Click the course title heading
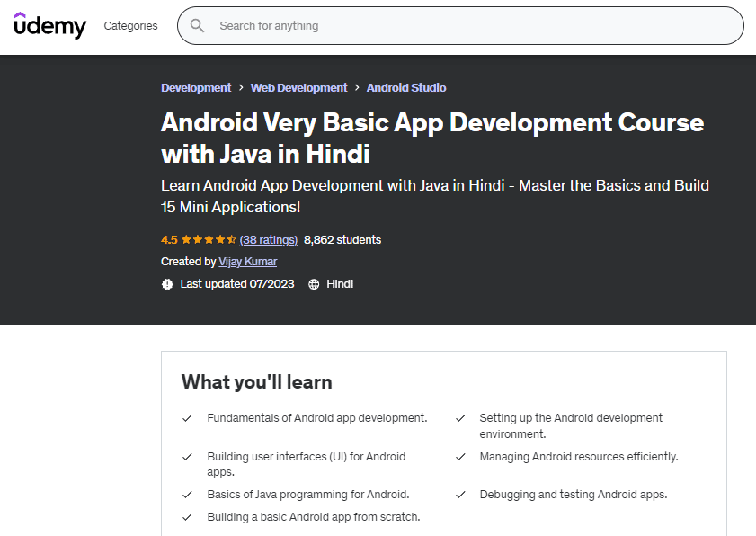 point(431,138)
